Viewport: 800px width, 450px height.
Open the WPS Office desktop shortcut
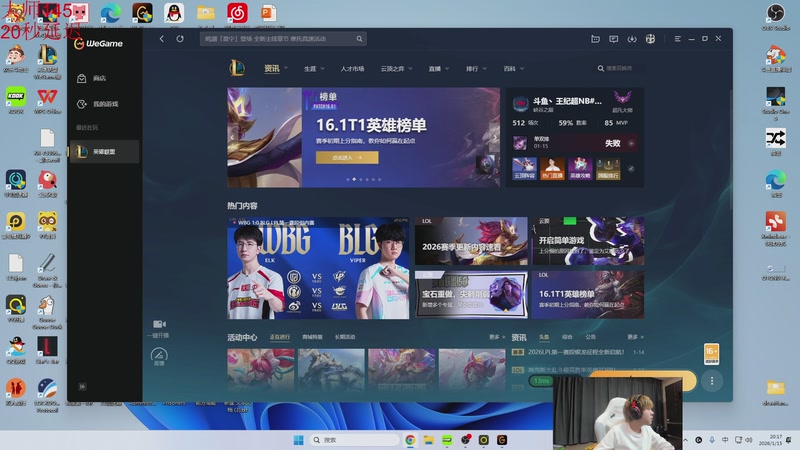(x=47, y=99)
